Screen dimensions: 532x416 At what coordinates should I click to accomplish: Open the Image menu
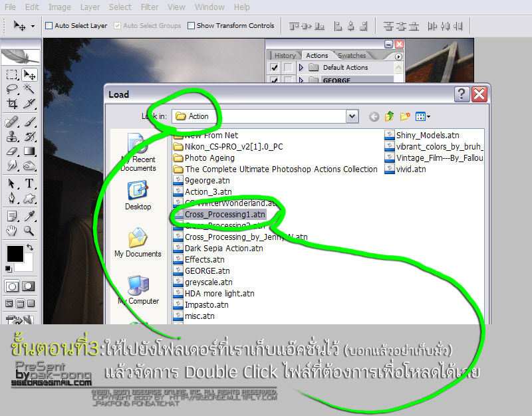[60, 7]
